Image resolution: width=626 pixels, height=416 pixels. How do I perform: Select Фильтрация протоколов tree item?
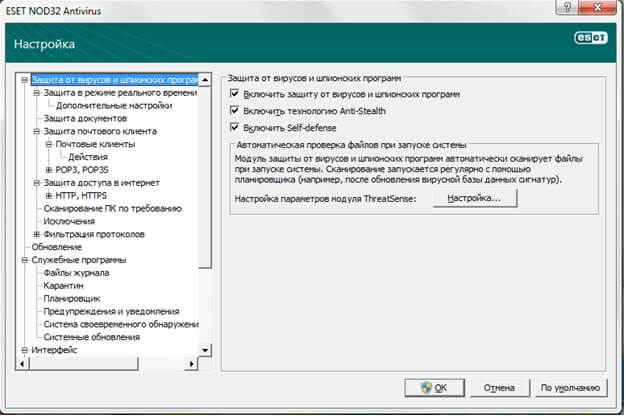pos(94,234)
